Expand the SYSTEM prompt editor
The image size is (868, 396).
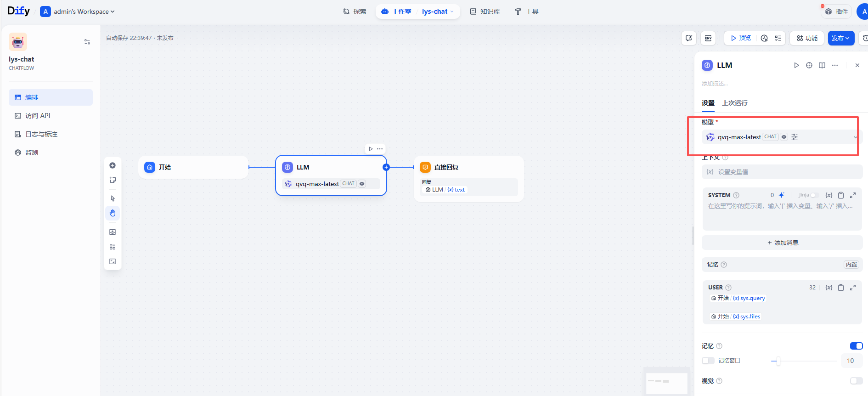tap(853, 195)
